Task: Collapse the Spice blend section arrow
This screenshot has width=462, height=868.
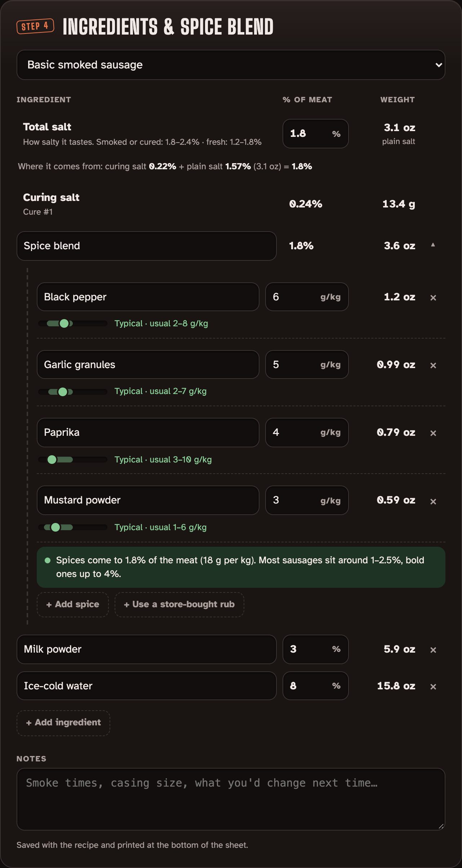Action: tap(433, 245)
